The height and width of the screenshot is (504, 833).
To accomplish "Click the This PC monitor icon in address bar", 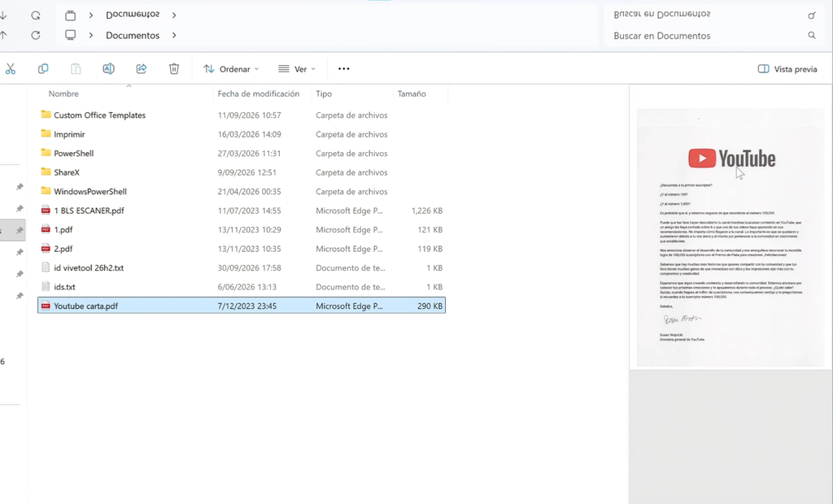I will 70,35.
